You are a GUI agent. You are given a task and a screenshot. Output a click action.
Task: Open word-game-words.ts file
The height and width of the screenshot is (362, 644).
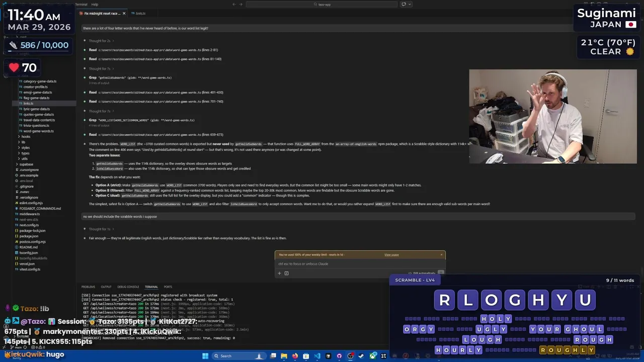coord(38,131)
